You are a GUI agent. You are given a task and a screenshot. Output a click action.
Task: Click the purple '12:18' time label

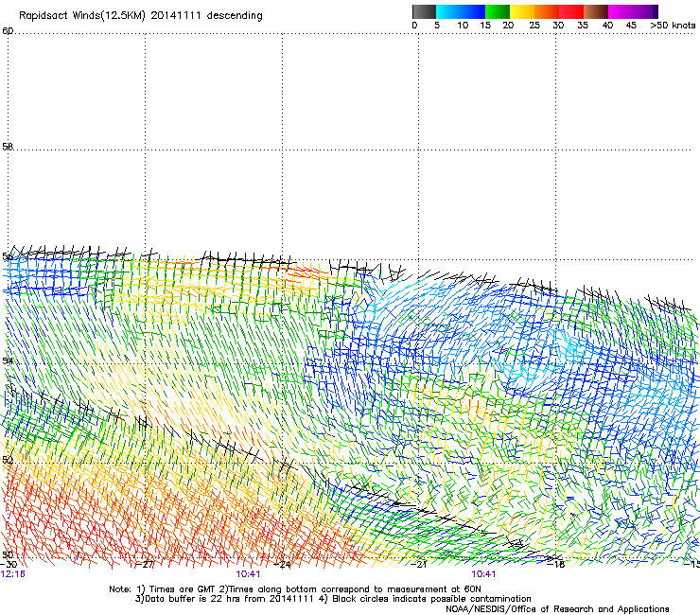coord(13,574)
